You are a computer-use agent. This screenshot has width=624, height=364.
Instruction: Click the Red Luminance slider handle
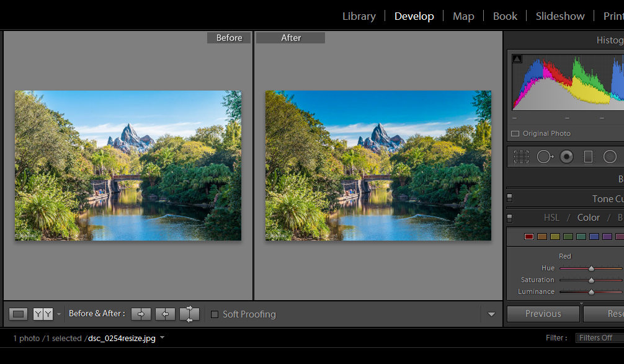click(x=591, y=292)
